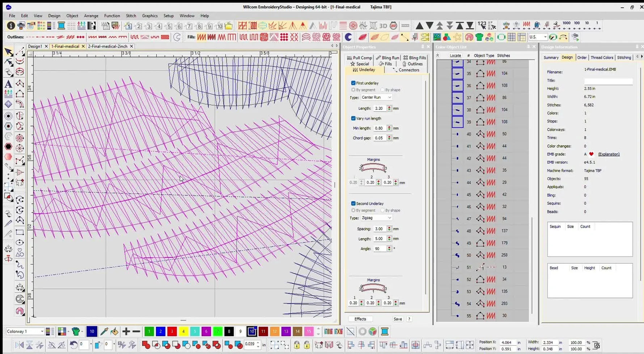The width and height of the screenshot is (644, 354).
Task: Toggle the First underlay checkbox
Action: [353, 83]
